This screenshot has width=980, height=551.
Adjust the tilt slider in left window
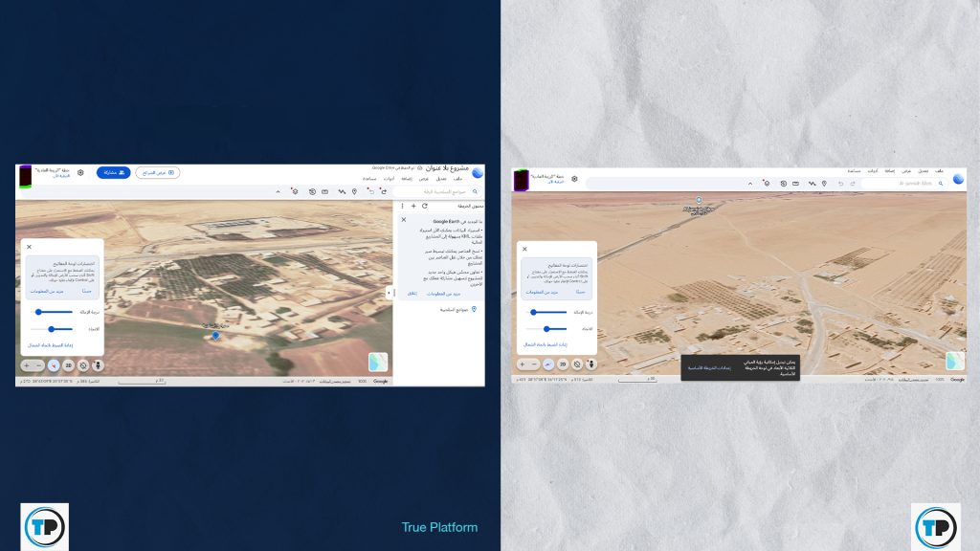pyautogui.click(x=54, y=312)
